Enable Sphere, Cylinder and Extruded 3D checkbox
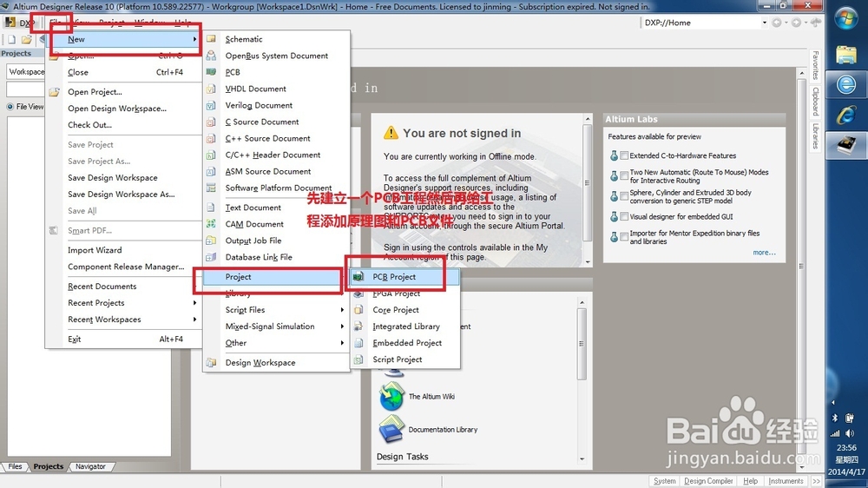Viewport: 868px width, 488px height. pos(624,196)
